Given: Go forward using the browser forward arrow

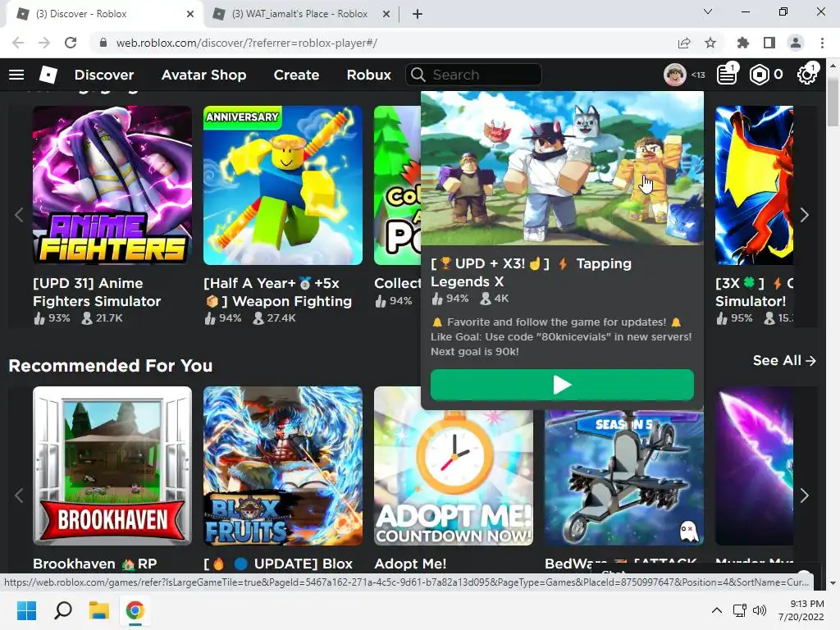Looking at the screenshot, I should click(44, 43).
